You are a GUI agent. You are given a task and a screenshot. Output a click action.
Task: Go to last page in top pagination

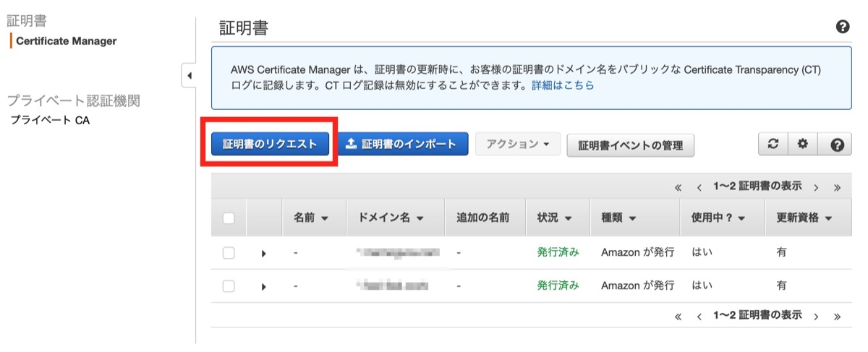click(x=837, y=188)
